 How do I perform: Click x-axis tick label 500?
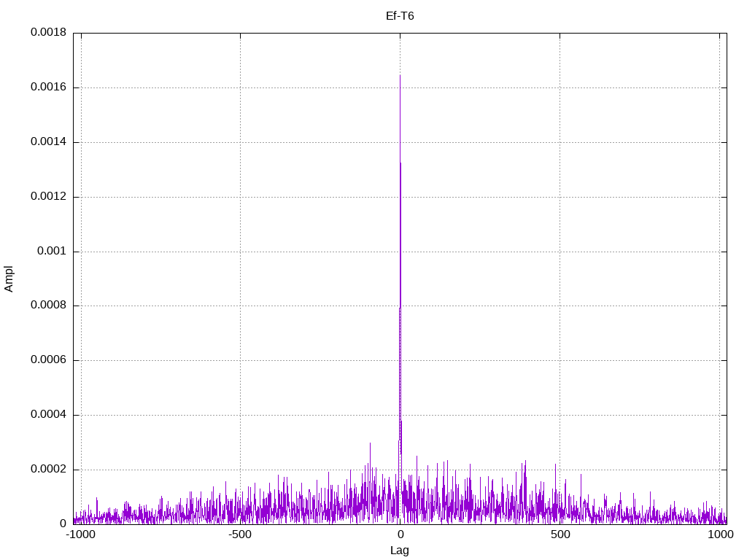point(560,534)
